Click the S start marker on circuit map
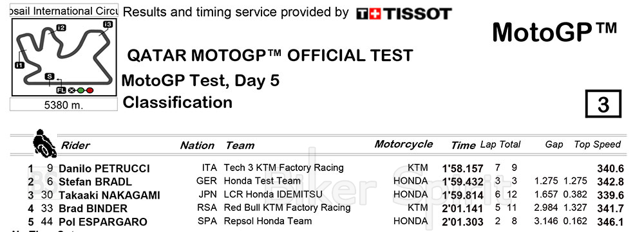This screenshot has width=644, height=232. (x=50, y=76)
